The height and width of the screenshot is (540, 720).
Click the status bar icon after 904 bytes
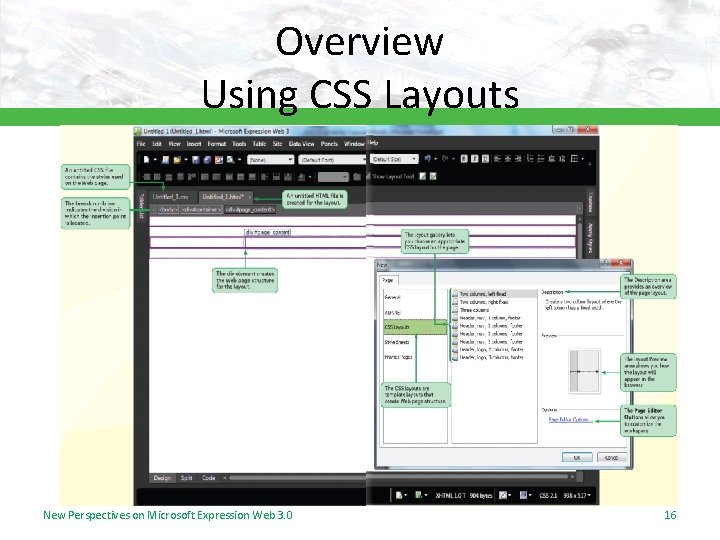[x=503, y=495]
